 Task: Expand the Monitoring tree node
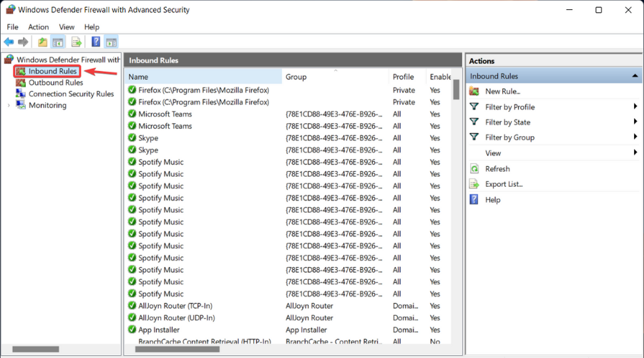9,106
